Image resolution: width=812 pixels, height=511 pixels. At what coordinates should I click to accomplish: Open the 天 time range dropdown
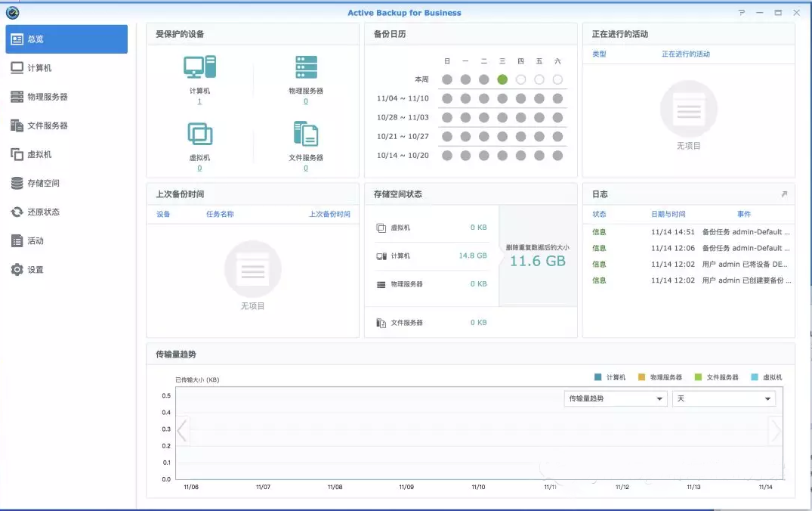point(724,398)
